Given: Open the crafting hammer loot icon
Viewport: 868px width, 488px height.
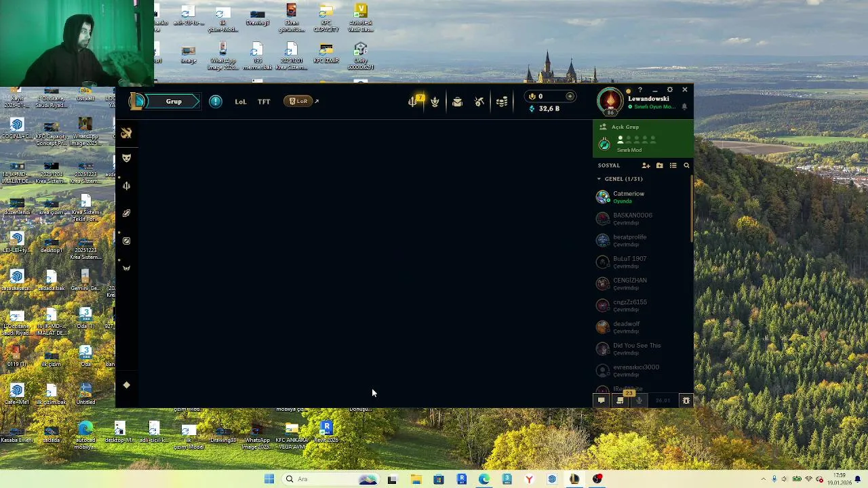Looking at the screenshot, I should pos(479,102).
